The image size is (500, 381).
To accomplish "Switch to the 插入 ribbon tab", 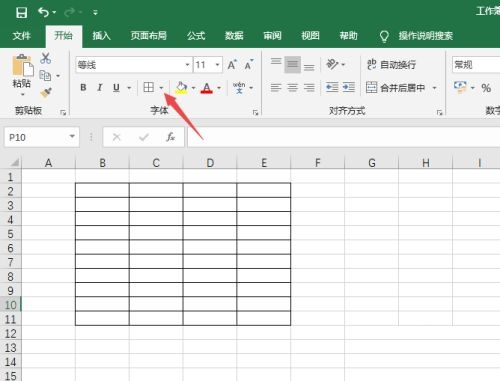I will 101,36.
